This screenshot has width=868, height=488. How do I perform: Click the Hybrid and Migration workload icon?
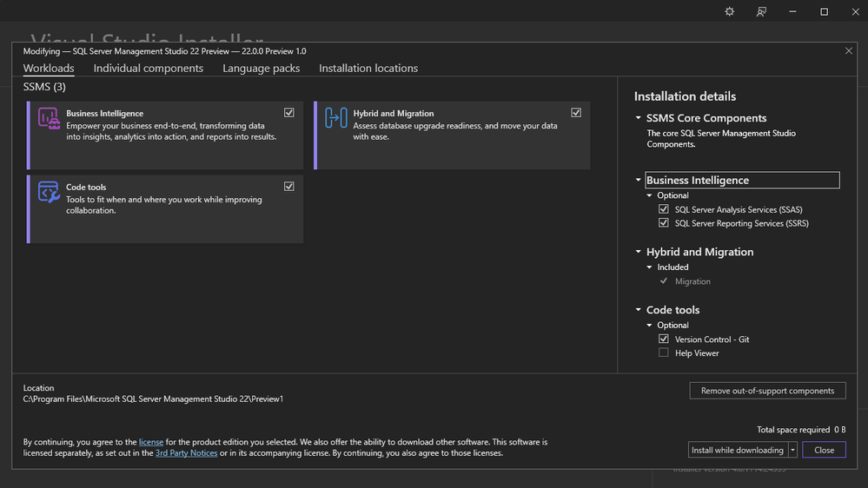336,118
